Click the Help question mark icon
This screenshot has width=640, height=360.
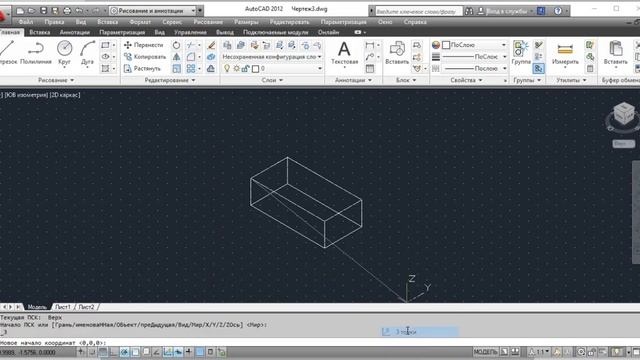pos(558,11)
